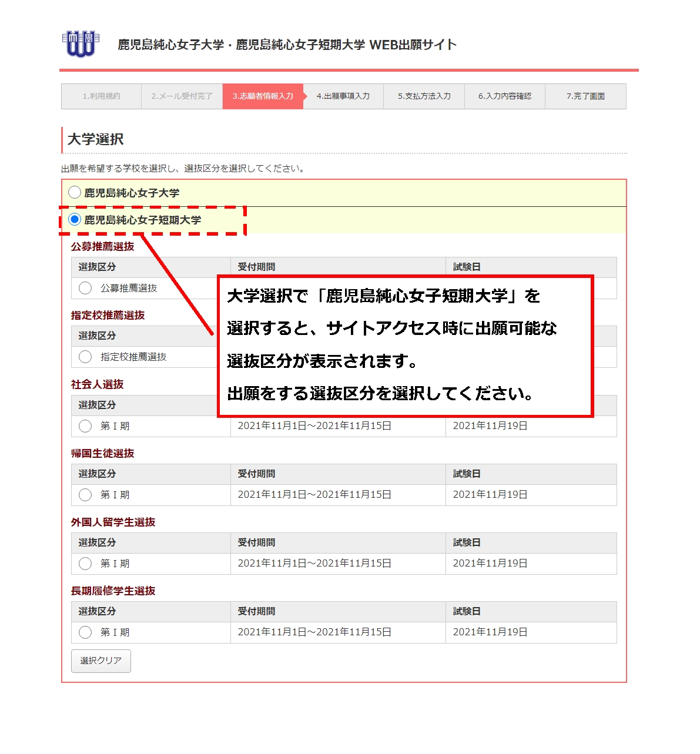Click 受付期間 date in 帰国生徒選抜 row
Image resolution: width=700 pixels, height=754 pixels.
pos(314,495)
